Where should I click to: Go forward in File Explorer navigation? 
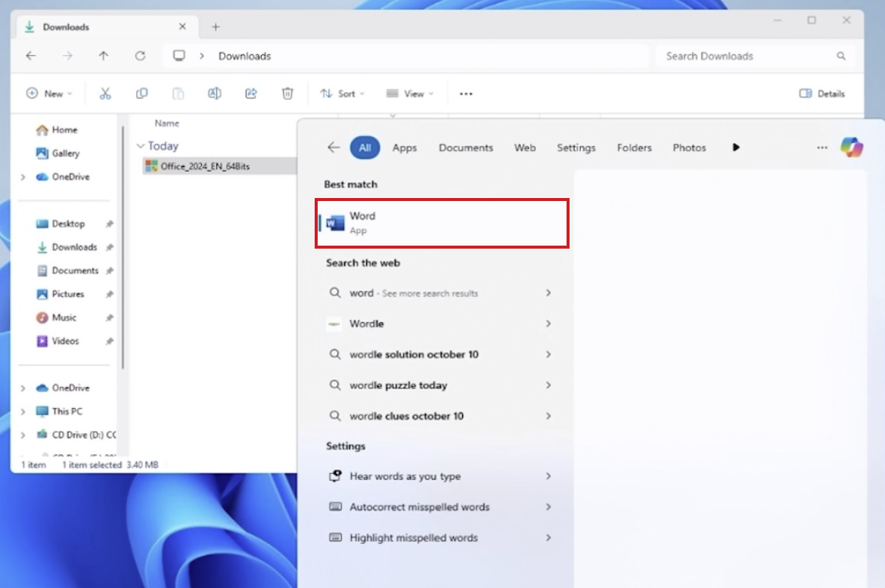[x=67, y=56]
